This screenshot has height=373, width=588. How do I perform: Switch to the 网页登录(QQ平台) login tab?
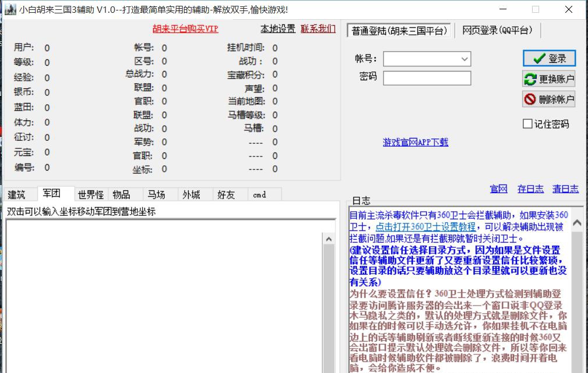pos(498,29)
